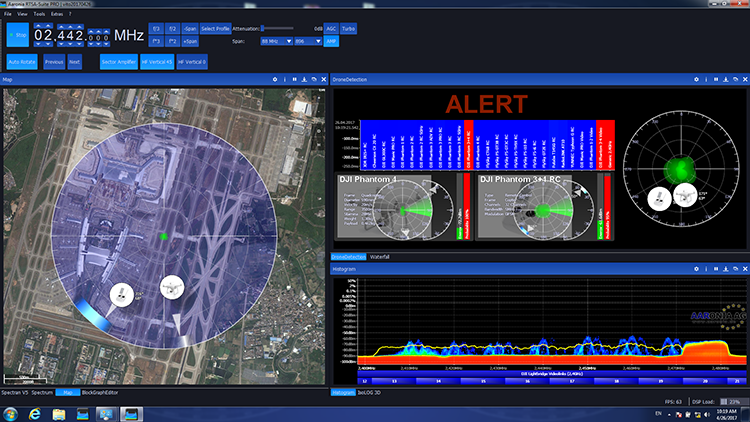This screenshot has width=750, height=422.
Task: Decrease the 100 MHz digit of the frequency
Action: coord(62,44)
